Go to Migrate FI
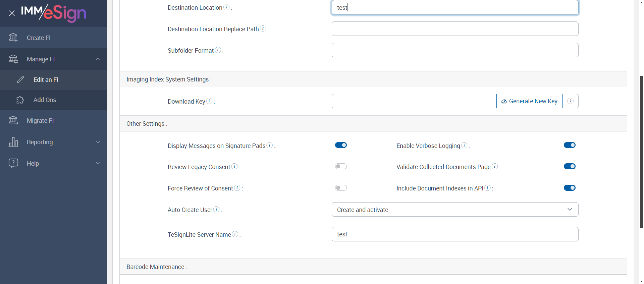The image size is (644, 284). [x=40, y=121]
